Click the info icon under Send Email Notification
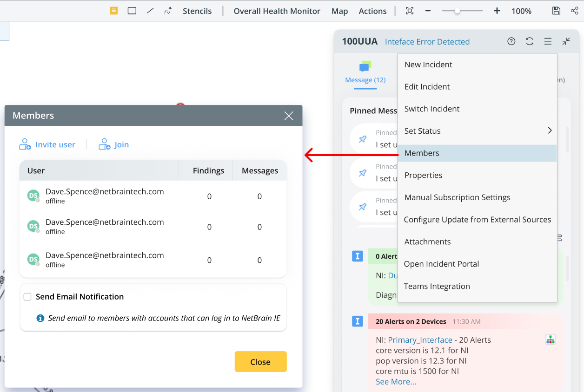This screenshot has width=584, height=392. (x=40, y=318)
